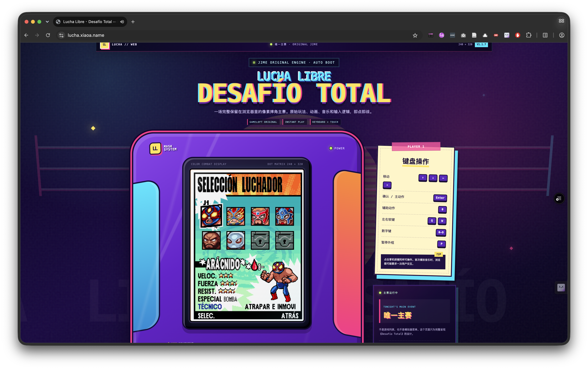Image resolution: width=588 pixels, height=369 pixels.
Task: Select the bald unmasked fighter portrait
Action: 211,240
